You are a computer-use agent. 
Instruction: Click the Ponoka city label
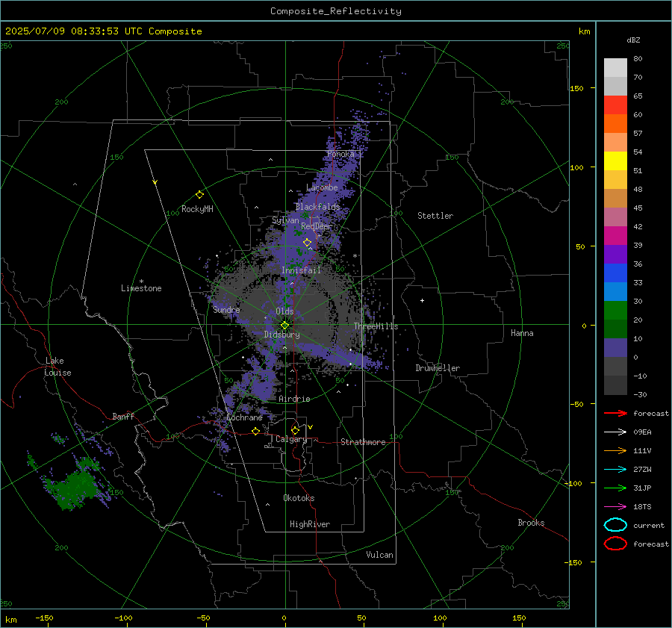click(x=340, y=154)
